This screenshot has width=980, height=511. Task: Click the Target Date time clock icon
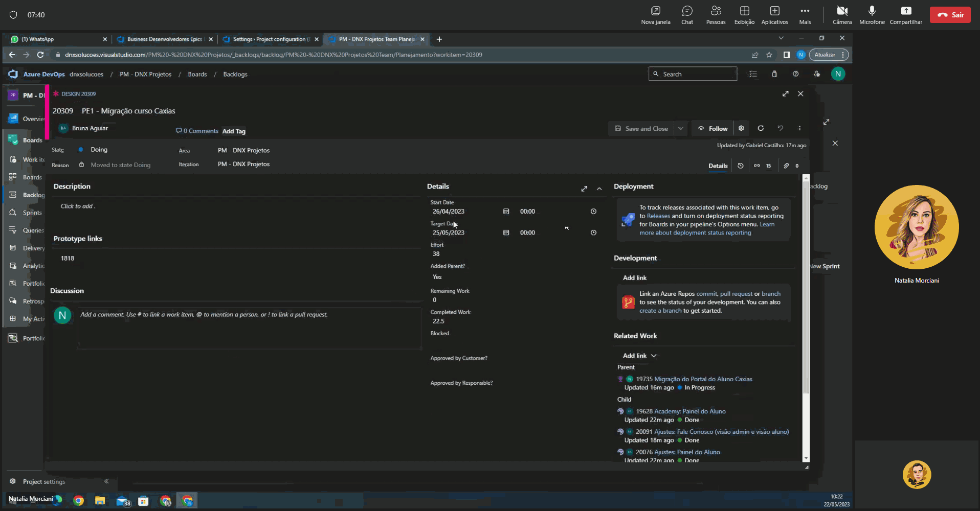(593, 233)
